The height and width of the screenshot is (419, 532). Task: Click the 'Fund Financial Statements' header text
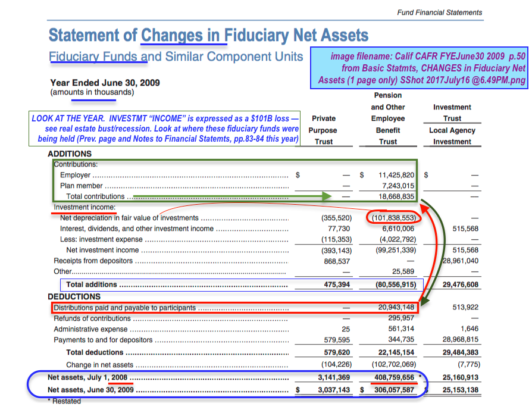point(440,12)
